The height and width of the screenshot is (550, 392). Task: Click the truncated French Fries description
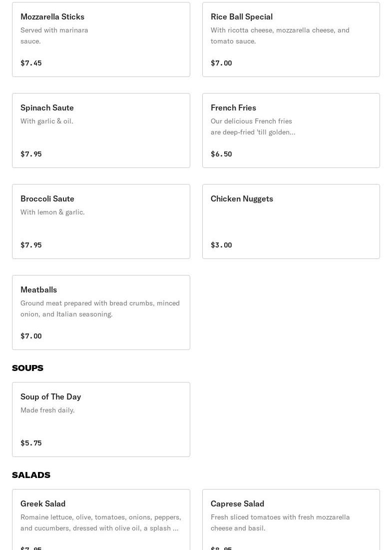pyautogui.click(x=253, y=126)
